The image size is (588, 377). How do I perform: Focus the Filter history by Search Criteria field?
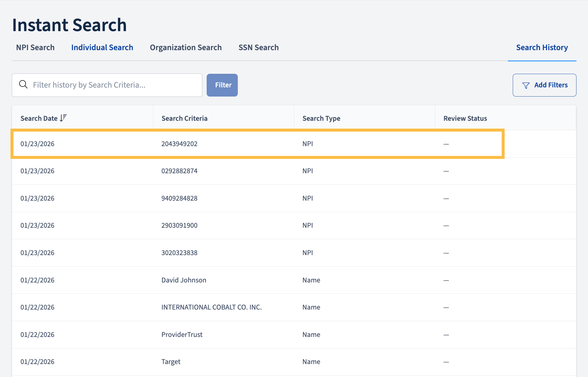[x=107, y=85]
